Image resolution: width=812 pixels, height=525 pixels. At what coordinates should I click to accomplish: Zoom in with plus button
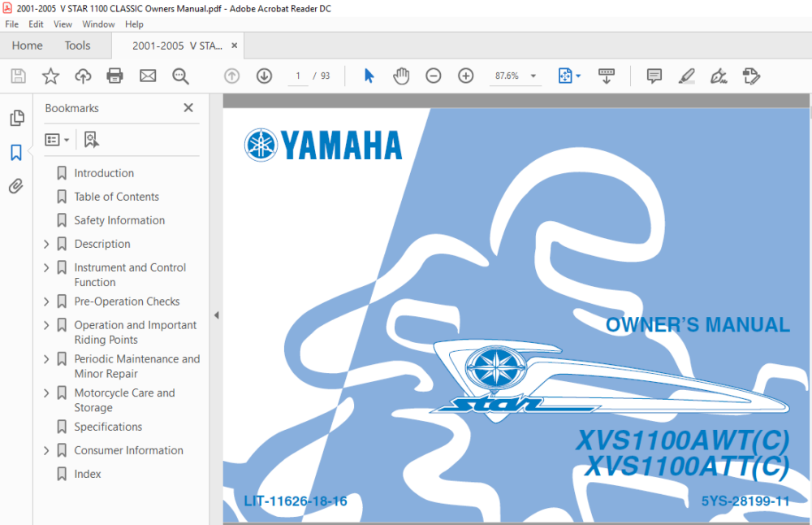click(x=466, y=76)
